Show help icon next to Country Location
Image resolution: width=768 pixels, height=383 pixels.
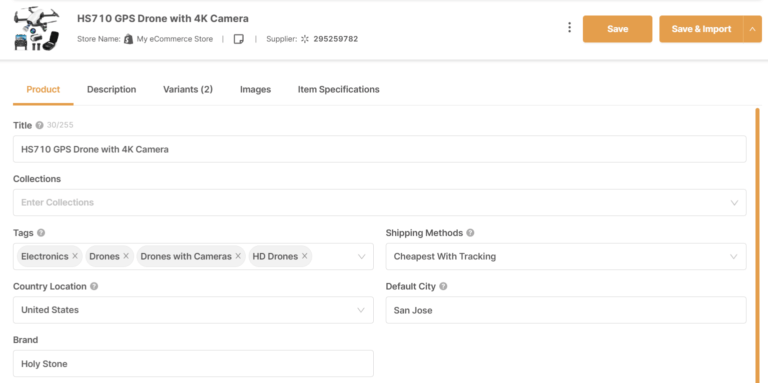click(x=94, y=286)
